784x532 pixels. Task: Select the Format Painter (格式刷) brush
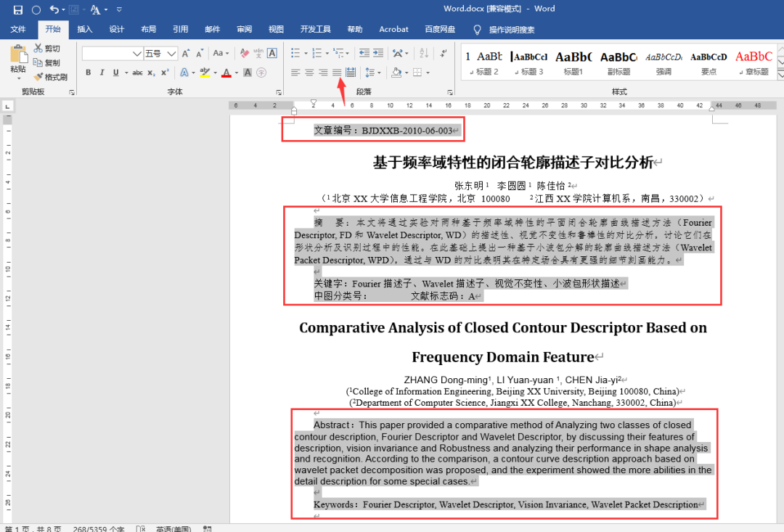pyautogui.click(x=51, y=77)
